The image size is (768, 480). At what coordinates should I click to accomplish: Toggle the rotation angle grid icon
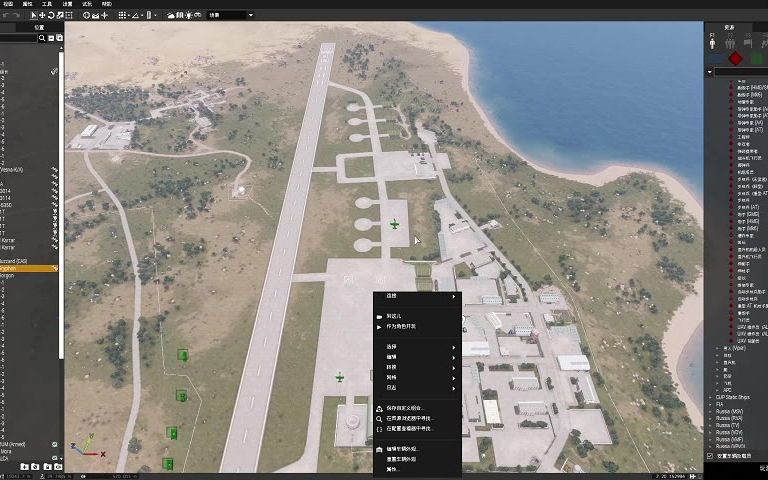(x=135, y=15)
